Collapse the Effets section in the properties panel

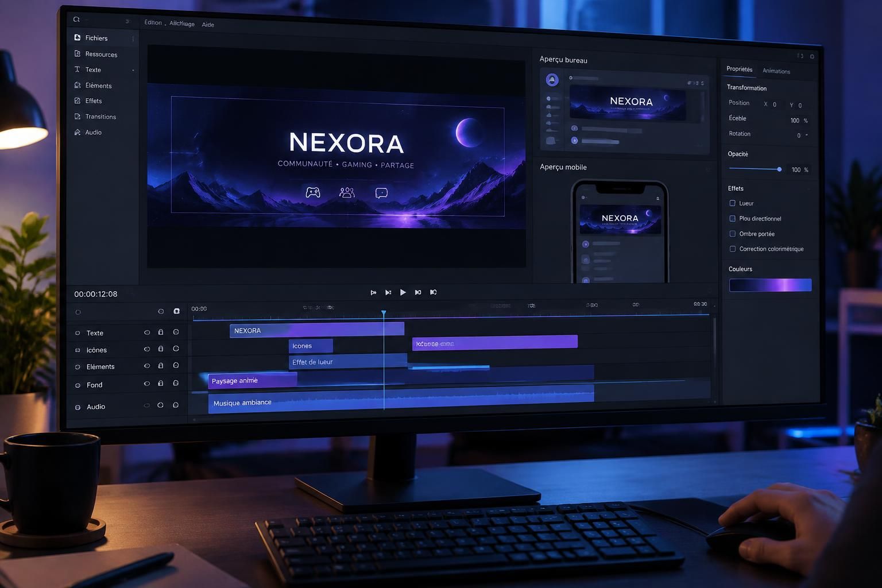(x=808, y=188)
